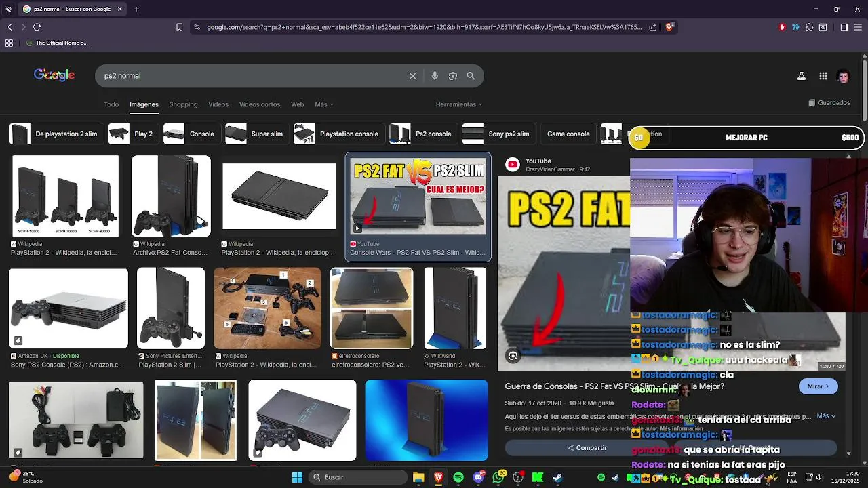868x488 pixels.
Task: Open the Wikiwand upright PS2 thumbnail
Action: pyautogui.click(x=455, y=308)
